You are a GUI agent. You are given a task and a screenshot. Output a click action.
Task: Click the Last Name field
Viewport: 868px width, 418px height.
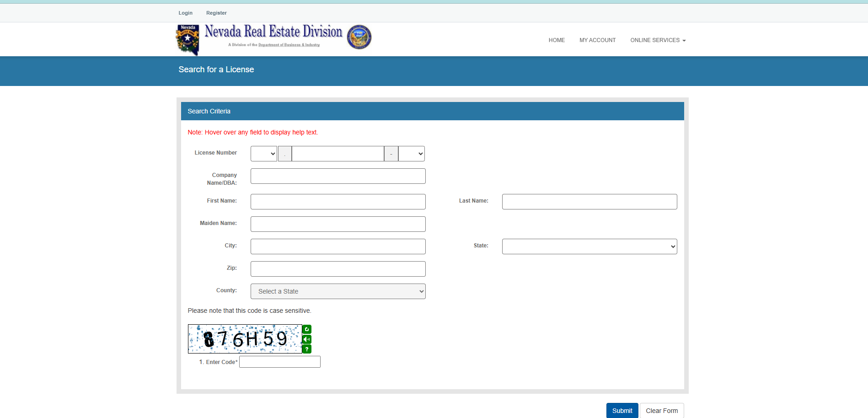click(589, 202)
